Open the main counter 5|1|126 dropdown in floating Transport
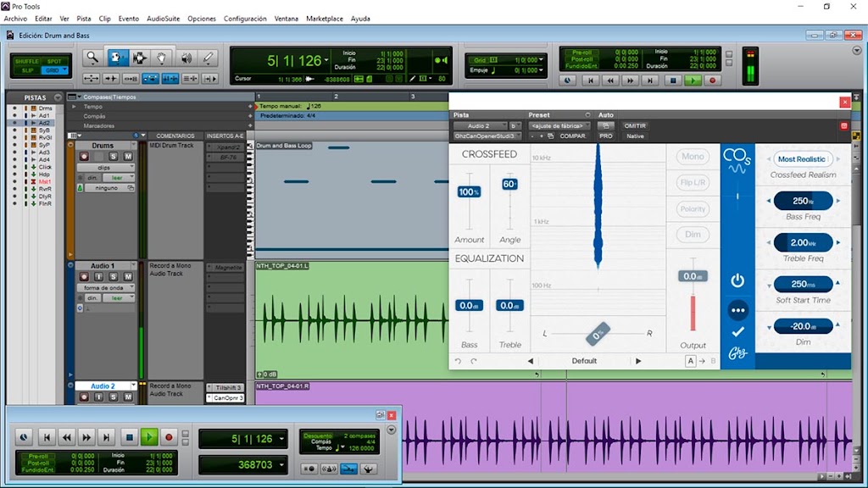868x488 pixels. (281, 439)
